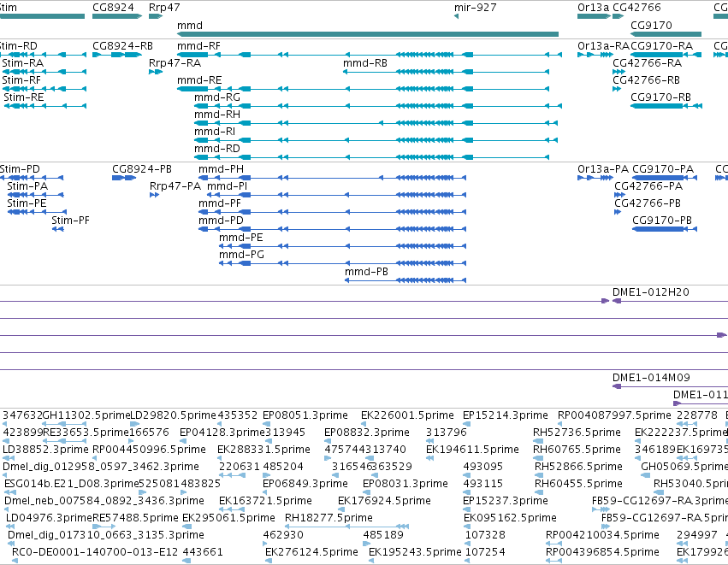Select the CG9170-RA transcript label
Screen dimensions: 728x565
point(661,46)
